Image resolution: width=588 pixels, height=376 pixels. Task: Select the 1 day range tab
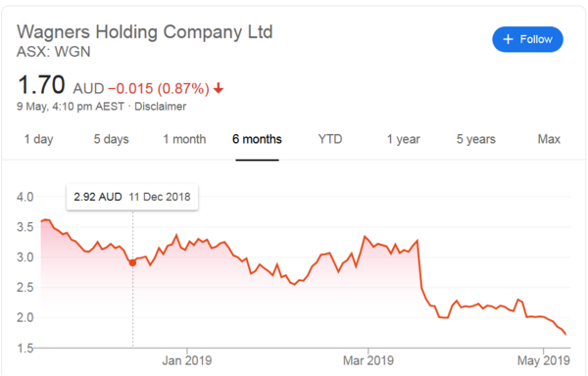click(38, 139)
